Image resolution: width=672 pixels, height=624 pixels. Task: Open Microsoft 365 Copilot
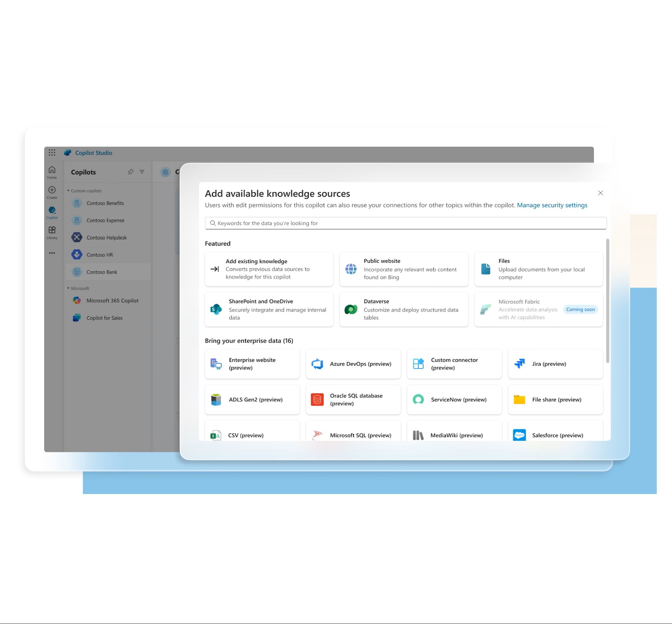(x=108, y=301)
